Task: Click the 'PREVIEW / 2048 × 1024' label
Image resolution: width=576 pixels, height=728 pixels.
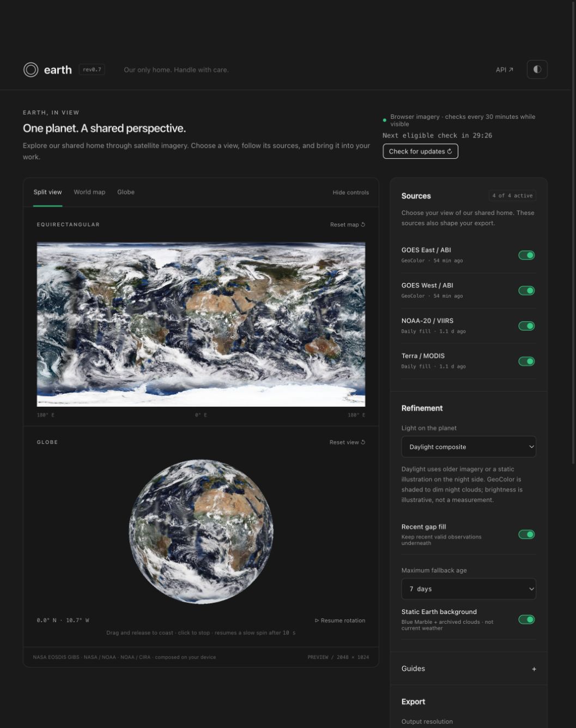Action: click(338, 657)
